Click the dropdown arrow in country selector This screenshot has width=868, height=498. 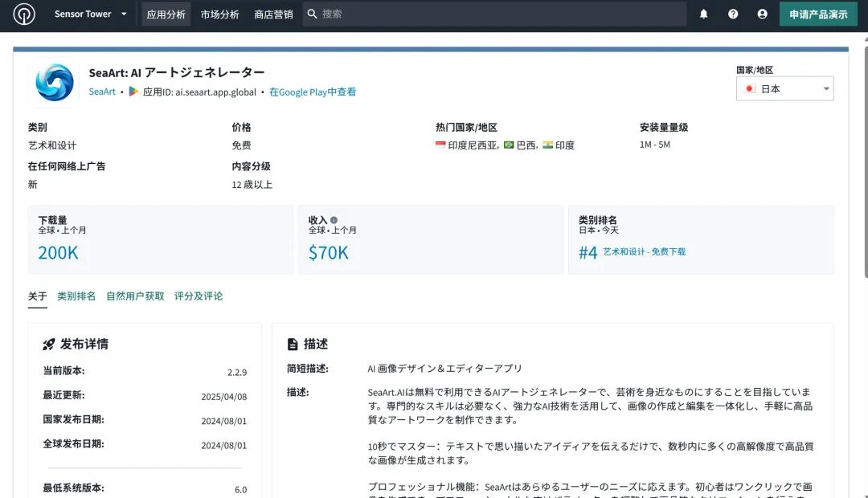click(x=826, y=88)
